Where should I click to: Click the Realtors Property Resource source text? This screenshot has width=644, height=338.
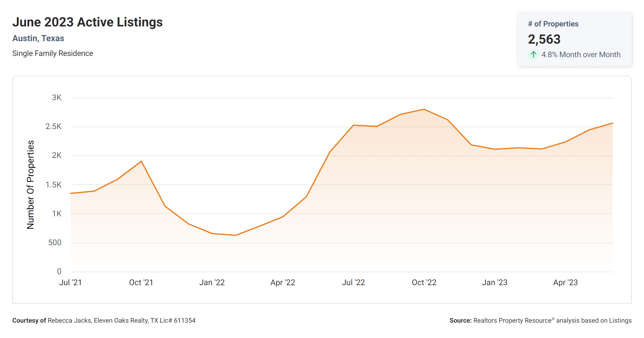(540, 320)
